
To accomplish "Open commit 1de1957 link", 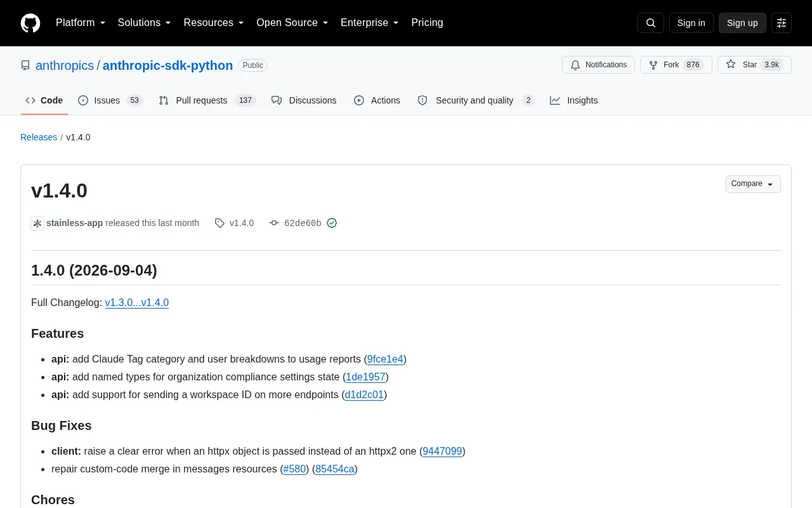I will coord(365,377).
